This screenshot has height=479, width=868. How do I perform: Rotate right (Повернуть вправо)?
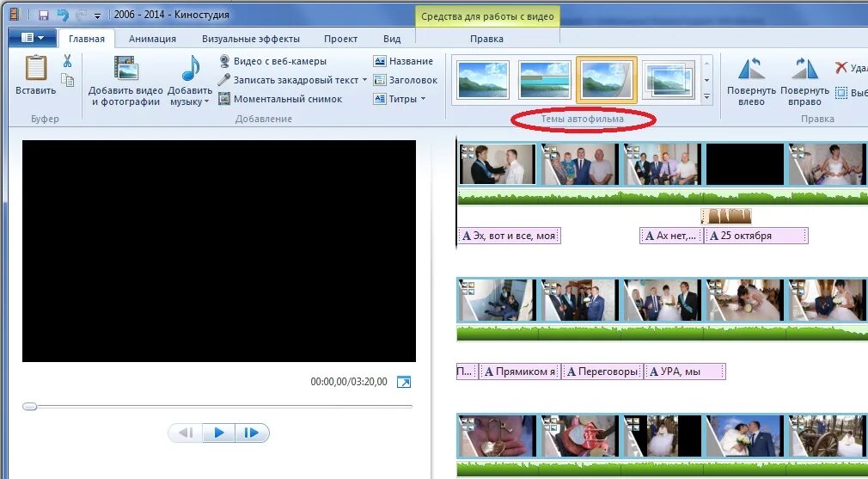pos(805,80)
